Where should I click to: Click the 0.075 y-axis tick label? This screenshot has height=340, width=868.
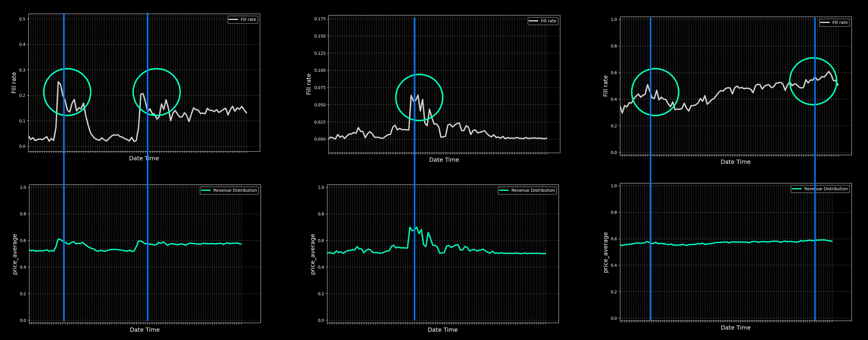tap(320, 87)
